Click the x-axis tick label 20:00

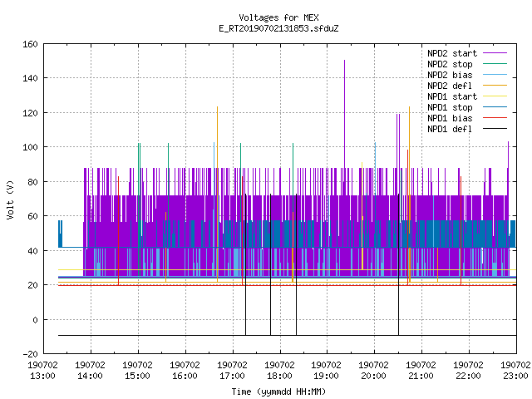[x=373, y=376]
